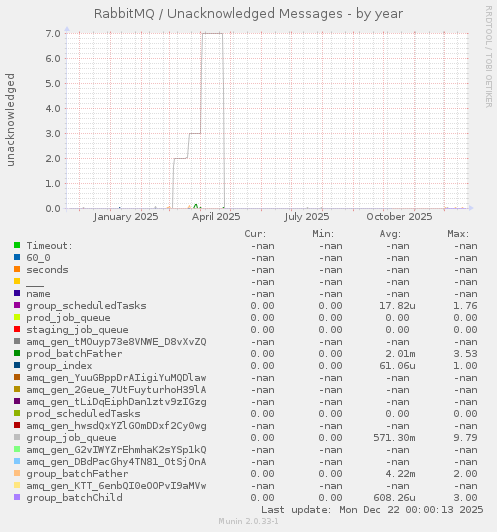Click the 'group_batchFather' legend label
Image resolution: width=497 pixels, height=532 pixels.
coord(77,474)
